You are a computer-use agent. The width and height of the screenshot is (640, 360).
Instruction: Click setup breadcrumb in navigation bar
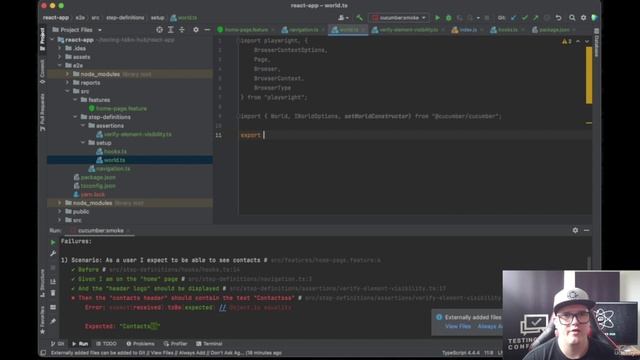(157, 18)
